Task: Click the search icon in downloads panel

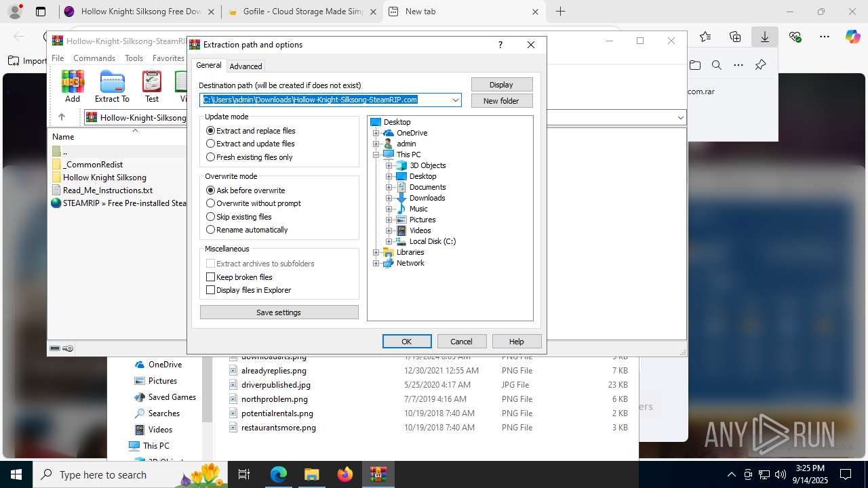Action: point(716,65)
